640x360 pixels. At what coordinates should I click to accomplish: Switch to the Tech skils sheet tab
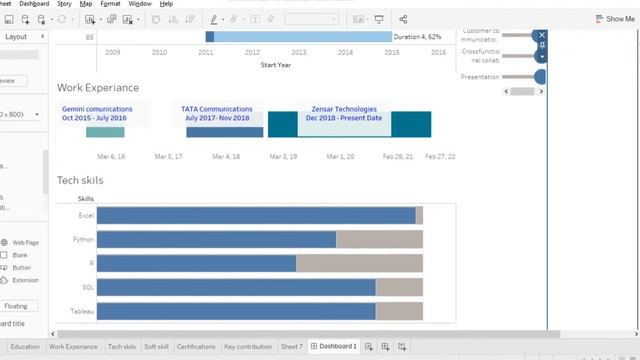122,347
